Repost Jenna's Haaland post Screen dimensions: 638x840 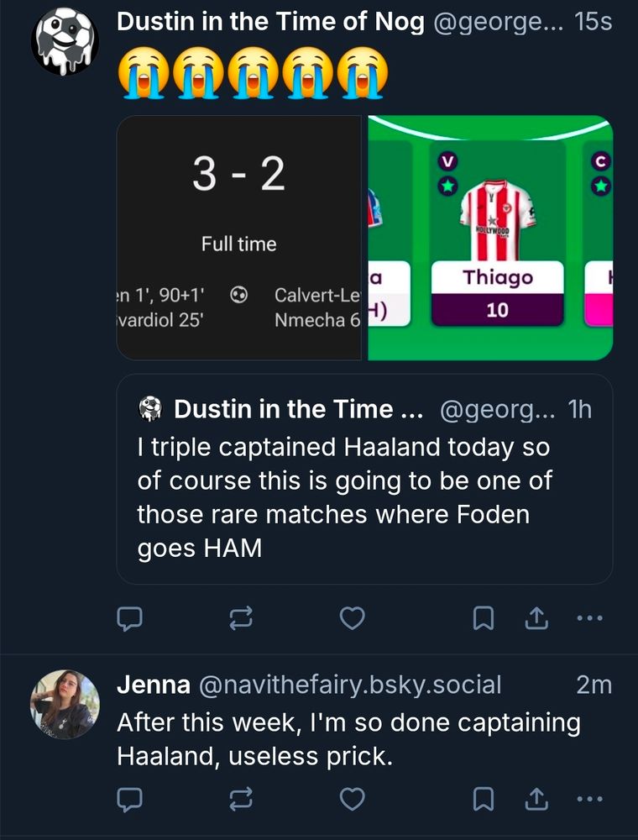(x=240, y=799)
